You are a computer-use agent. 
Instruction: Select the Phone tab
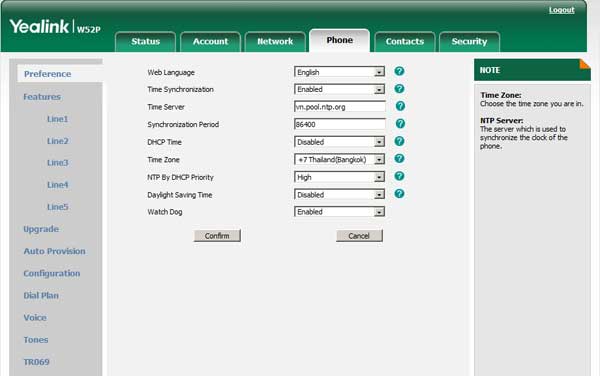339,40
